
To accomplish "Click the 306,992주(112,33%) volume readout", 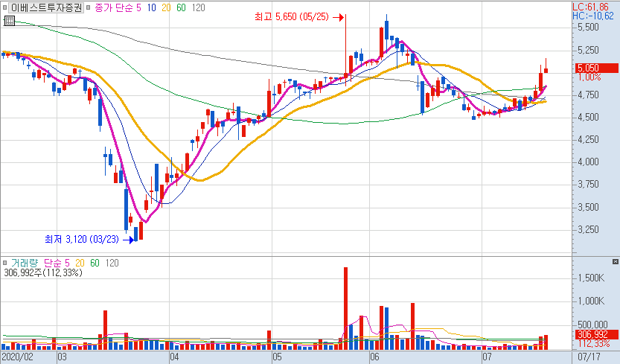I will click(42, 272).
